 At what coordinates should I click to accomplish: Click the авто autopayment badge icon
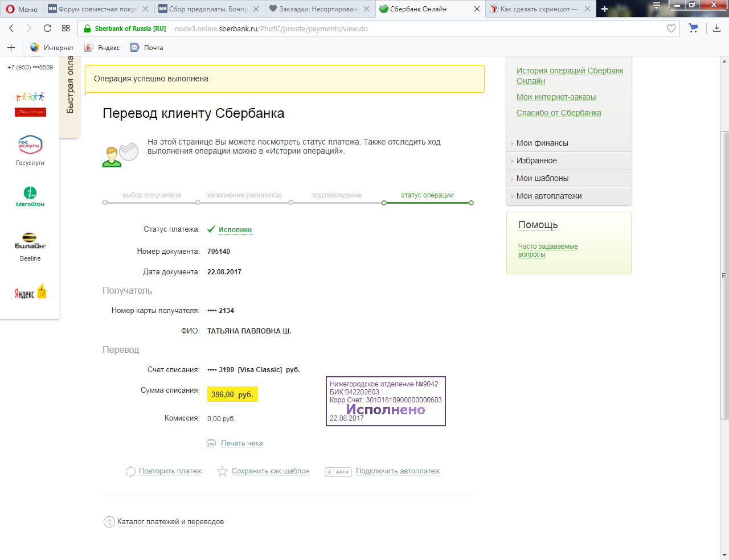[x=338, y=472]
